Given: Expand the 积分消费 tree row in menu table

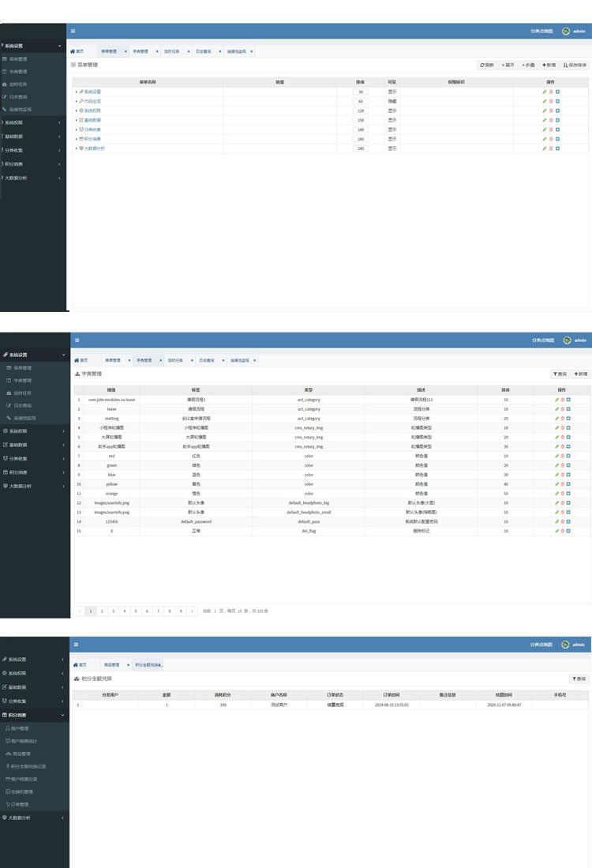Looking at the screenshot, I should tap(76, 139).
